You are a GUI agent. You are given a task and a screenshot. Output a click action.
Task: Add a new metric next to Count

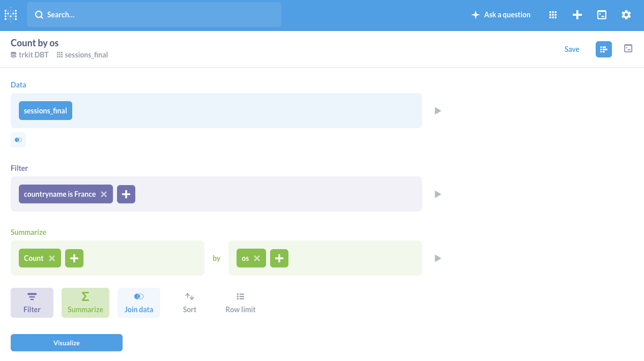pos(74,258)
